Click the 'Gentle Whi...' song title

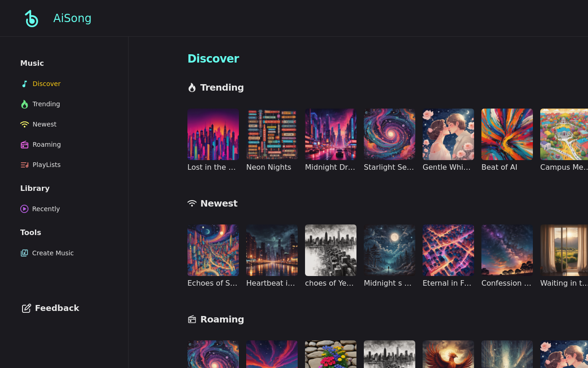click(447, 167)
